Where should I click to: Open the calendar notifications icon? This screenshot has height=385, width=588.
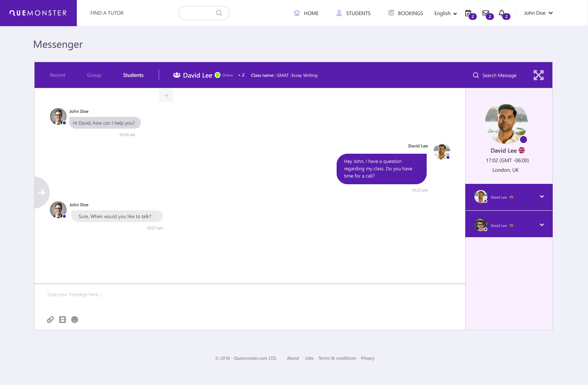[467, 13]
